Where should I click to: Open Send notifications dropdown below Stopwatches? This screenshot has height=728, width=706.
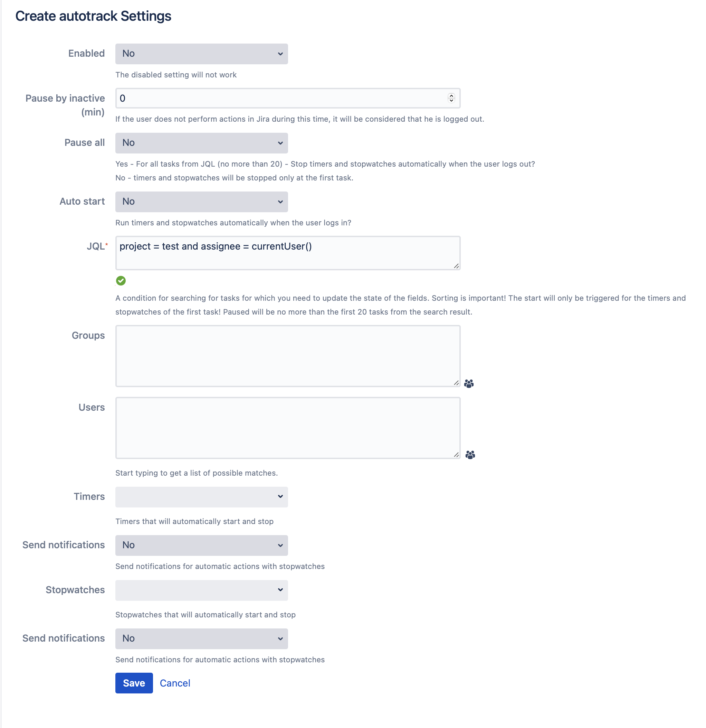pos(202,638)
